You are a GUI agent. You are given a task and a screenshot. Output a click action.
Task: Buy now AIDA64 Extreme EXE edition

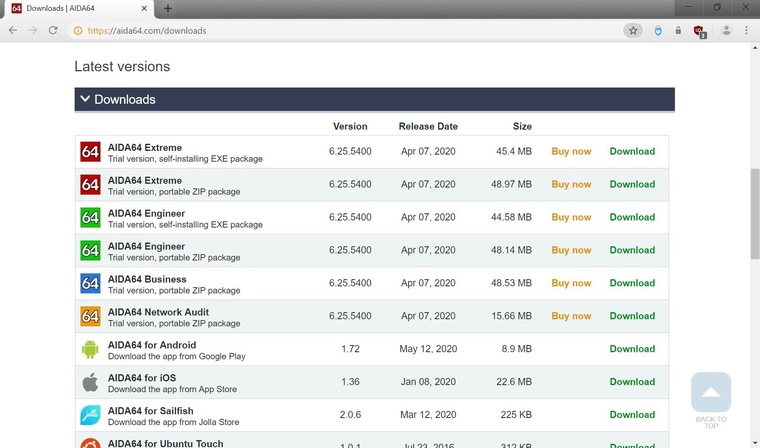(571, 151)
